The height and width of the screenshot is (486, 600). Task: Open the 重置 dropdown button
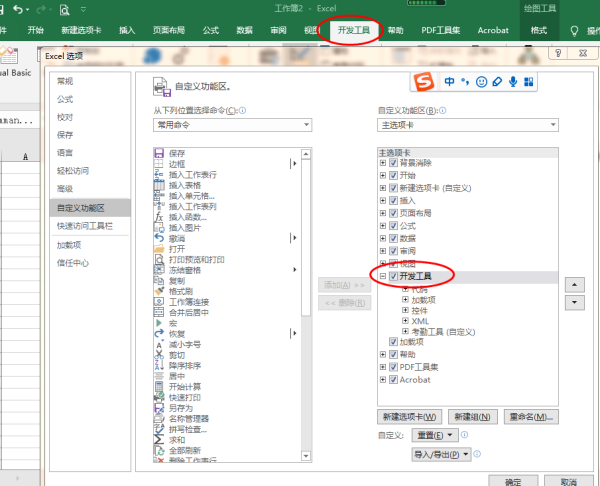(x=435, y=435)
